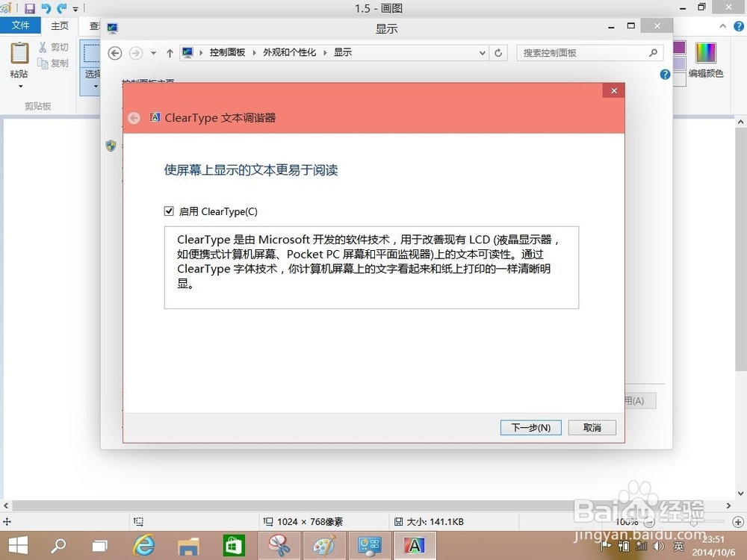The height and width of the screenshot is (560, 747).
Task: Open Paint's 文件 menu
Action: click(x=20, y=25)
